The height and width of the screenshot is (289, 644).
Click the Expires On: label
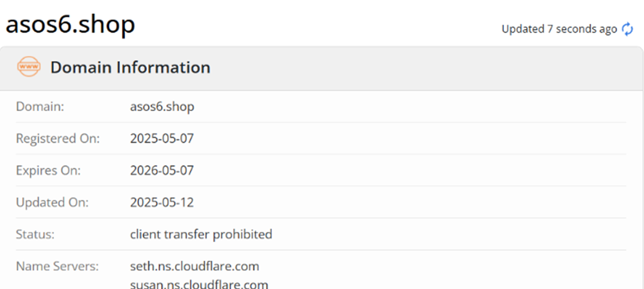(x=48, y=170)
